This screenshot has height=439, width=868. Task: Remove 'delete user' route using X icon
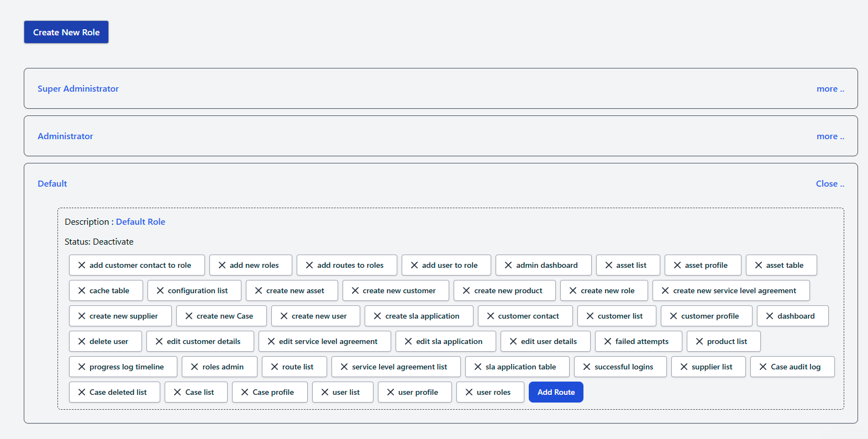(82, 341)
